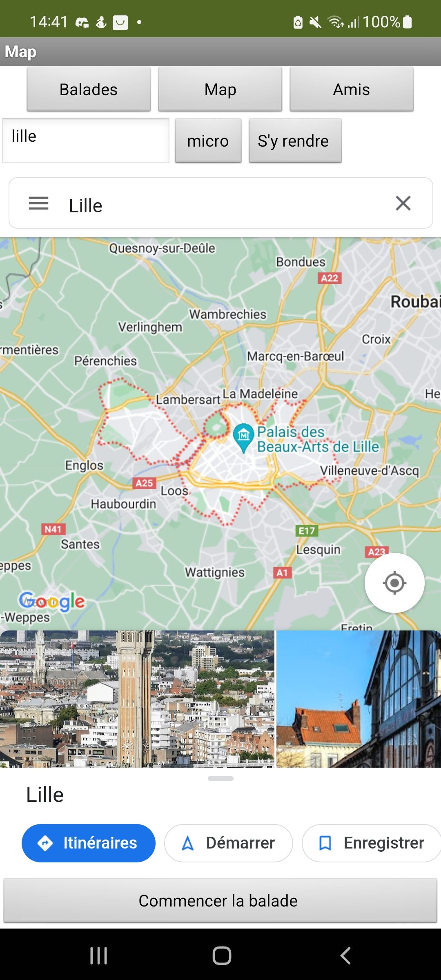Tap Commencer la balade button
The image size is (441, 980).
click(x=220, y=901)
